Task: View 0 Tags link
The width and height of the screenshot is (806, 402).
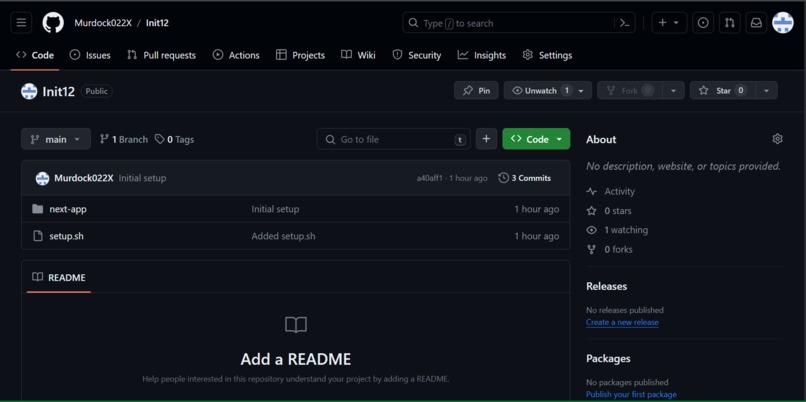Action: (174, 139)
